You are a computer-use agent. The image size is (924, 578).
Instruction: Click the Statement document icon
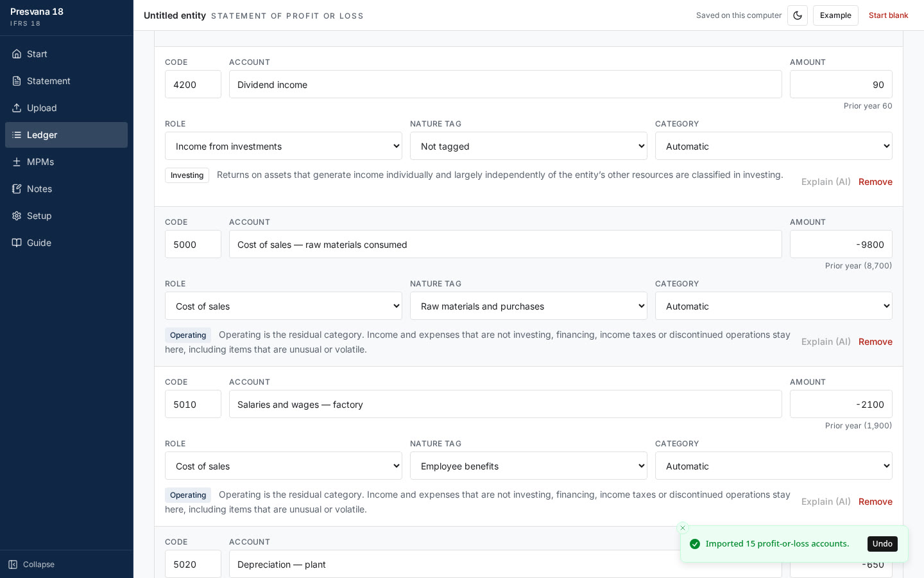(x=17, y=81)
